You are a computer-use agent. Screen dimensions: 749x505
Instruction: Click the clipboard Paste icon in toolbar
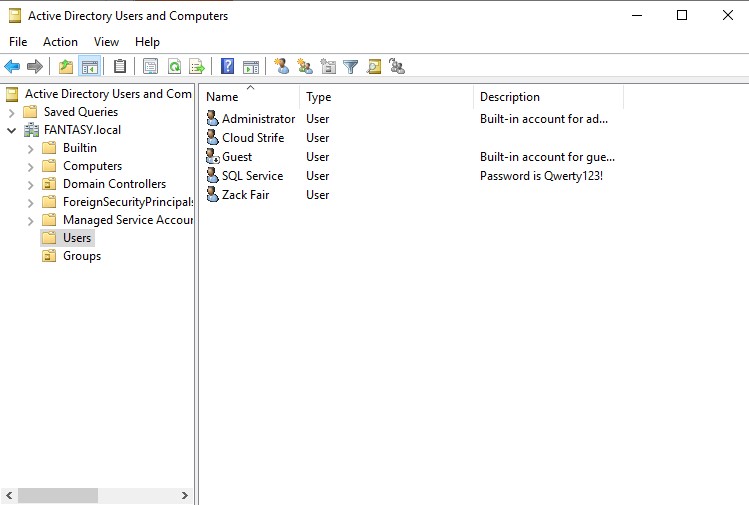(x=120, y=66)
